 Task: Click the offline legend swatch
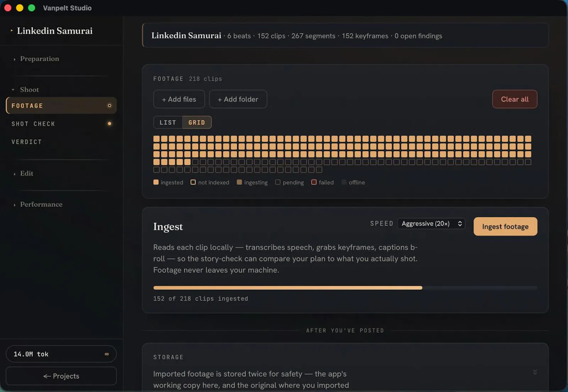tap(344, 182)
